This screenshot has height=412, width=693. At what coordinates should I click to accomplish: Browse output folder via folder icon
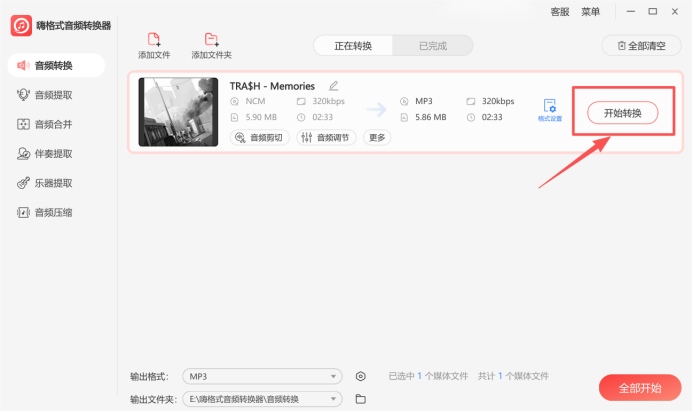coord(361,399)
